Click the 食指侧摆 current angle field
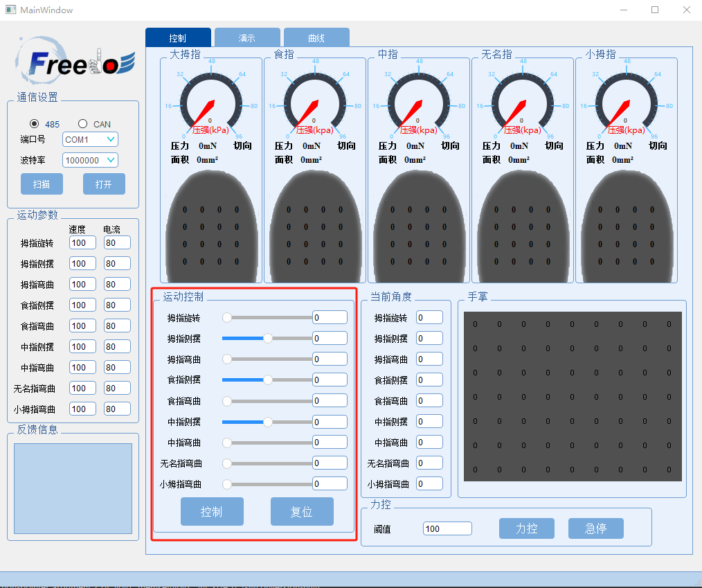 429,380
